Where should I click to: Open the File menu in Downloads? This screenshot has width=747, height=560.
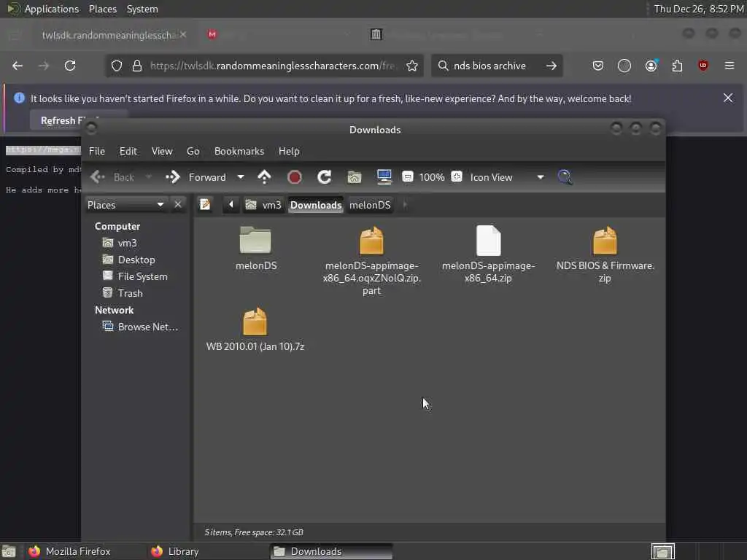(97, 151)
